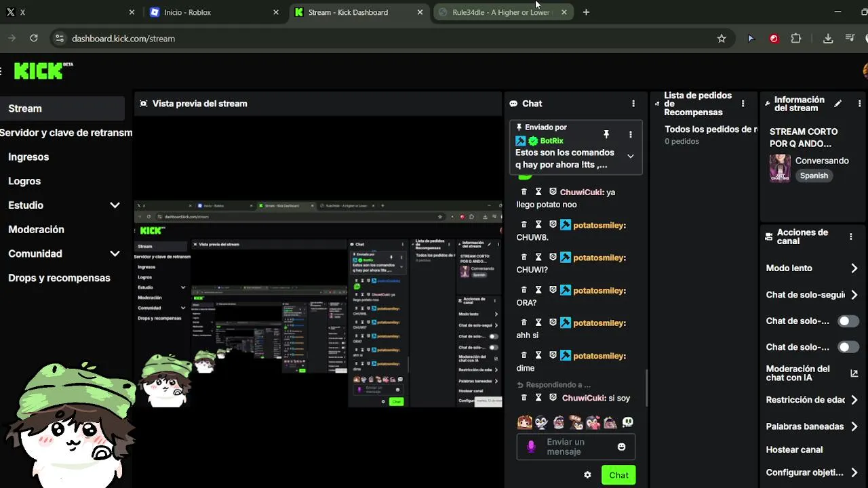Click the emoji picker smiley in message box

pyautogui.click(x=621, y=447)
